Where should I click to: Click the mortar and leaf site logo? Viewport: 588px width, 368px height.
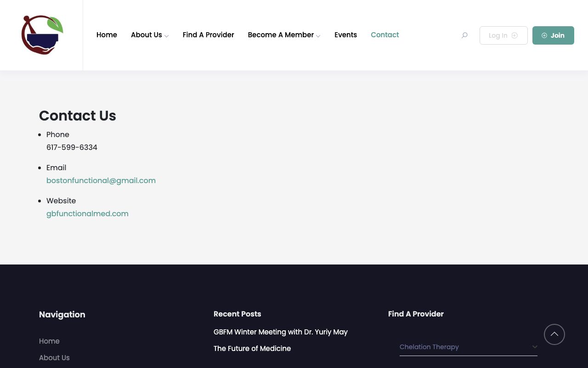tap(42, 35)
